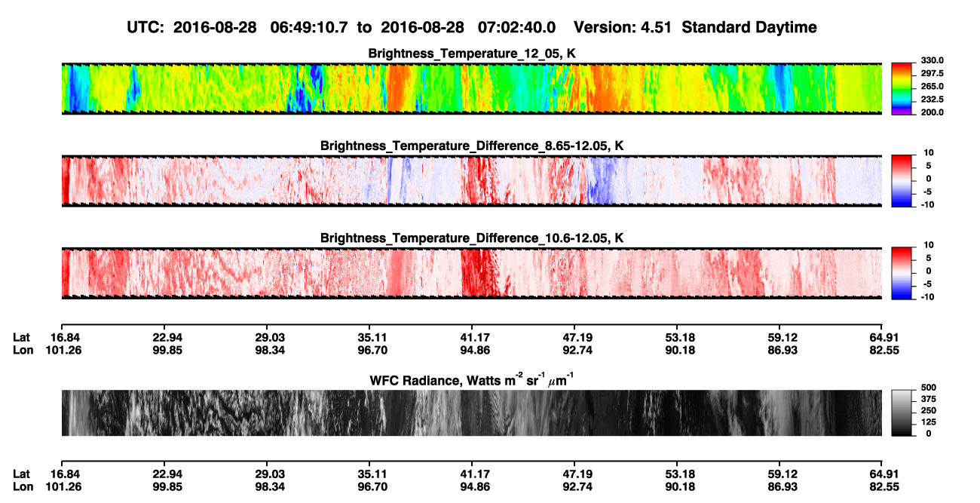Viewport: 980px width, 503px height.
Task: Click the 8.65-12.05 difference image strip
Action: [471, 181]
